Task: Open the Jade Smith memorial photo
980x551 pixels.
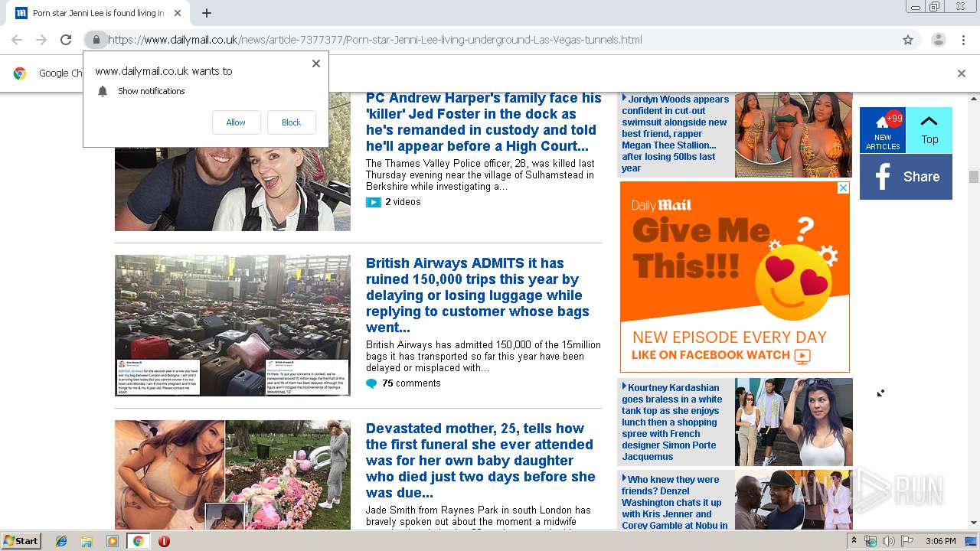Action: pyautogui.click(x=233, y=474)
